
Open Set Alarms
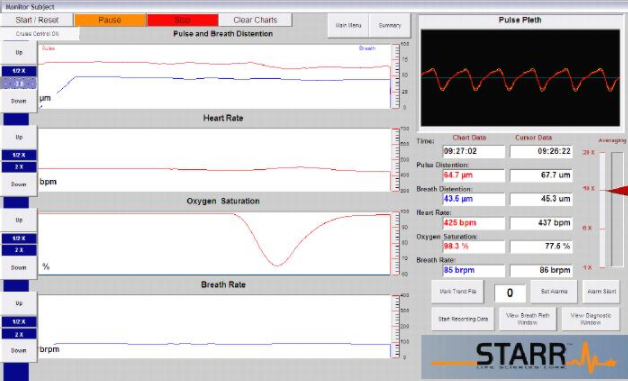click(554, 292)
